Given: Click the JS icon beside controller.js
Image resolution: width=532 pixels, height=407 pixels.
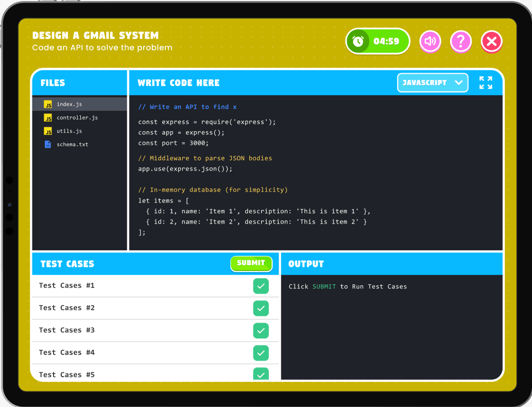Looking at the screenshot, I should 48,117.
